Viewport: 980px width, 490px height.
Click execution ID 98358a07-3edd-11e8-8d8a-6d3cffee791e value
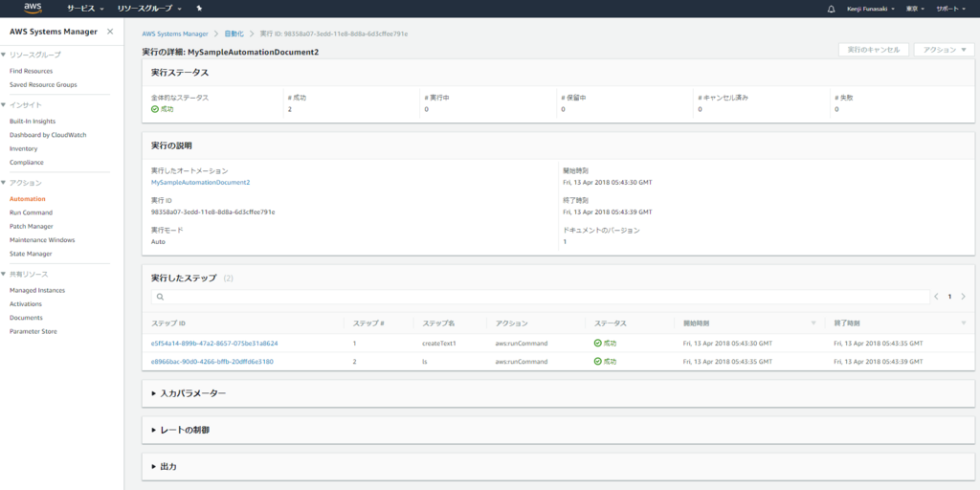[213, 212]
